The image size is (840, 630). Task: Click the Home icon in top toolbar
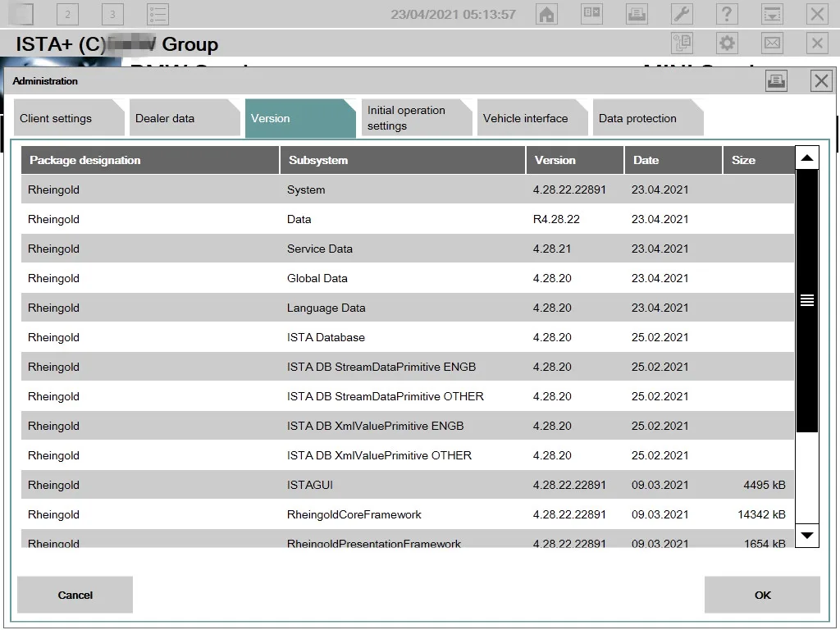[546, 14]
